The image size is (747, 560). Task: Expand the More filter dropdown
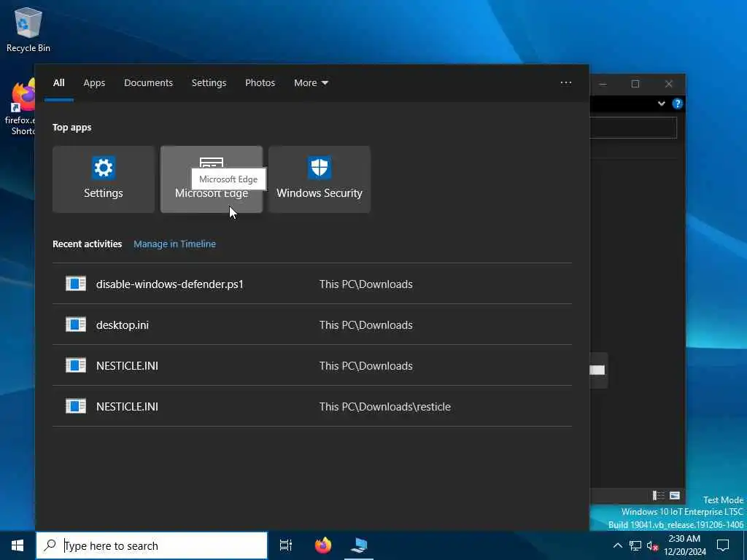(311, 83)
